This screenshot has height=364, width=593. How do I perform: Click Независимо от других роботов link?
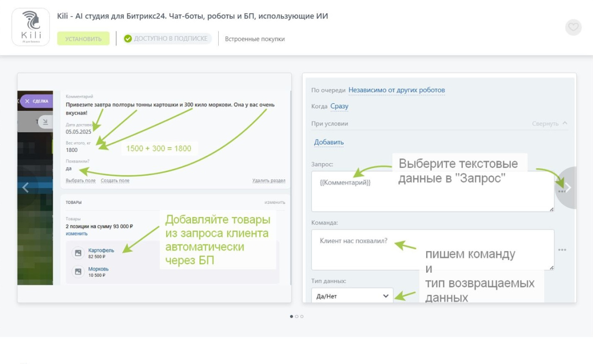point(397,90)
